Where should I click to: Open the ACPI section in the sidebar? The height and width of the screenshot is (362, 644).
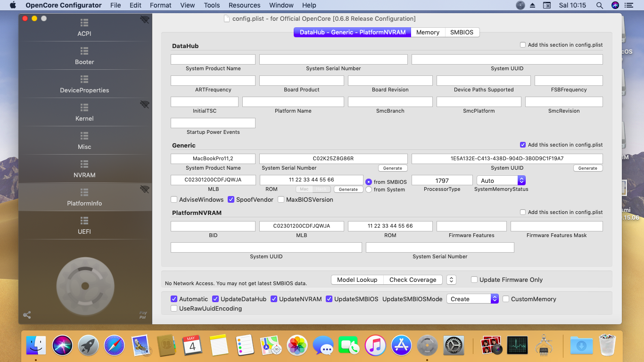85,27
